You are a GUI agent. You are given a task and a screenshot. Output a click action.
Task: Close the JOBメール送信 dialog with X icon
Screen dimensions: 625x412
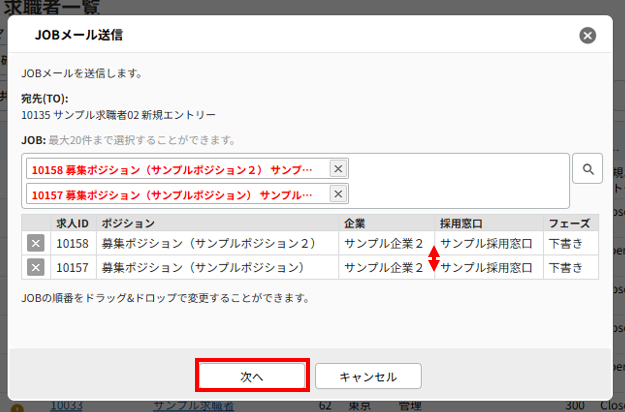click(x=587, y=35)
